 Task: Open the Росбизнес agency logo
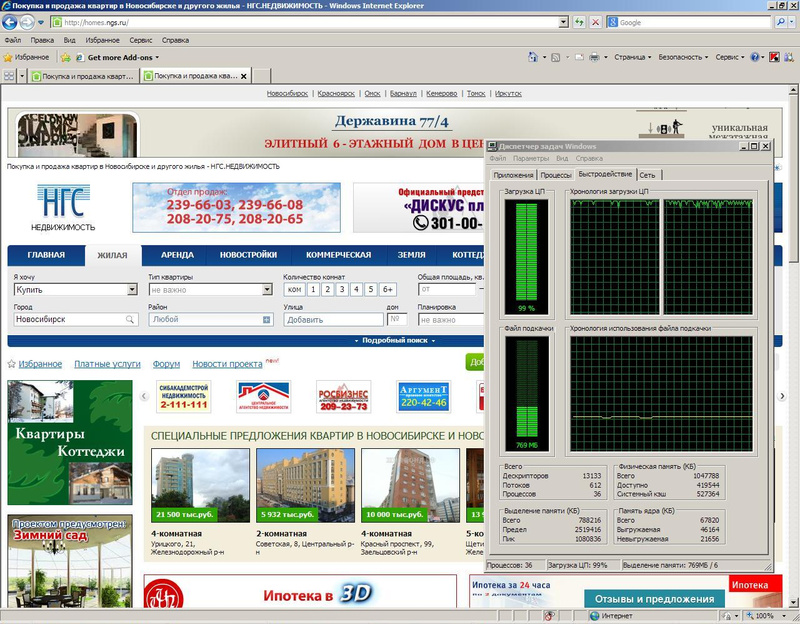[343, 397]
